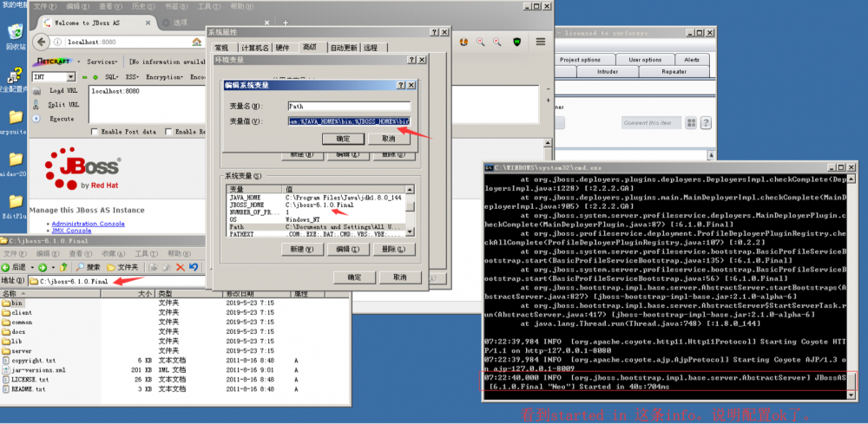Click 新建 under system variables

coord(302,250)
